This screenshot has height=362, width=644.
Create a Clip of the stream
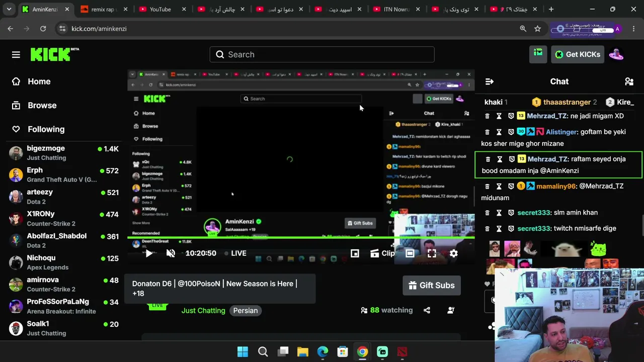382,253
